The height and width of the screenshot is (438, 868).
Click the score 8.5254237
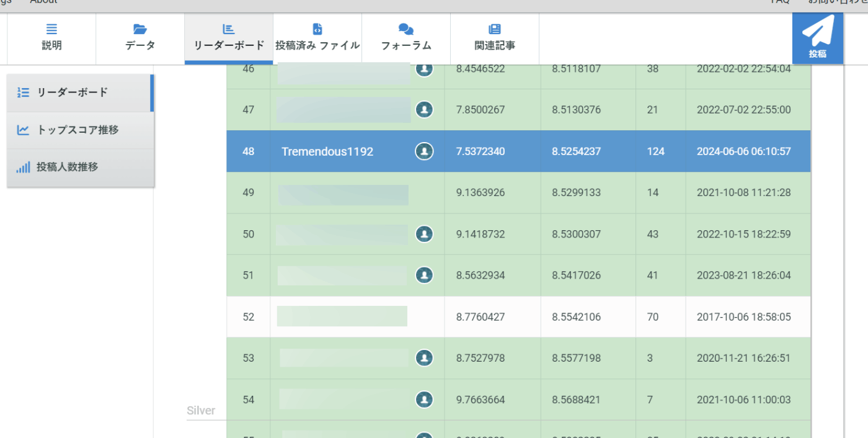(x=577, y=151)
